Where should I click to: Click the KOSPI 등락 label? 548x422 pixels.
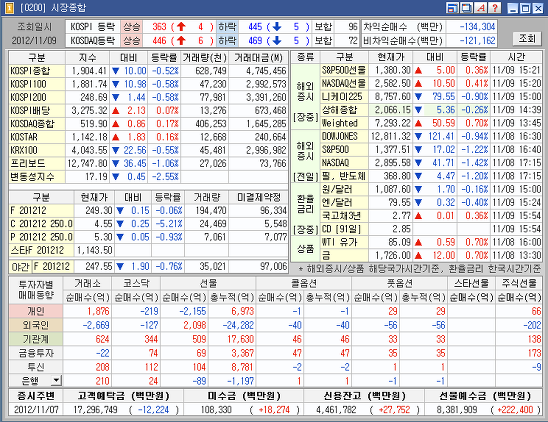click(93, 27)
